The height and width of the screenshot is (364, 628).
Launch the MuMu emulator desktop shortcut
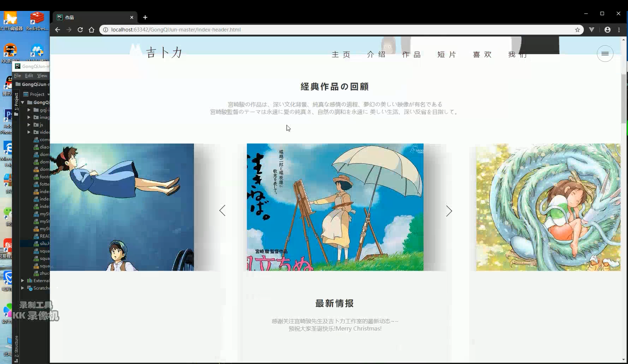[x=37, y=53]
